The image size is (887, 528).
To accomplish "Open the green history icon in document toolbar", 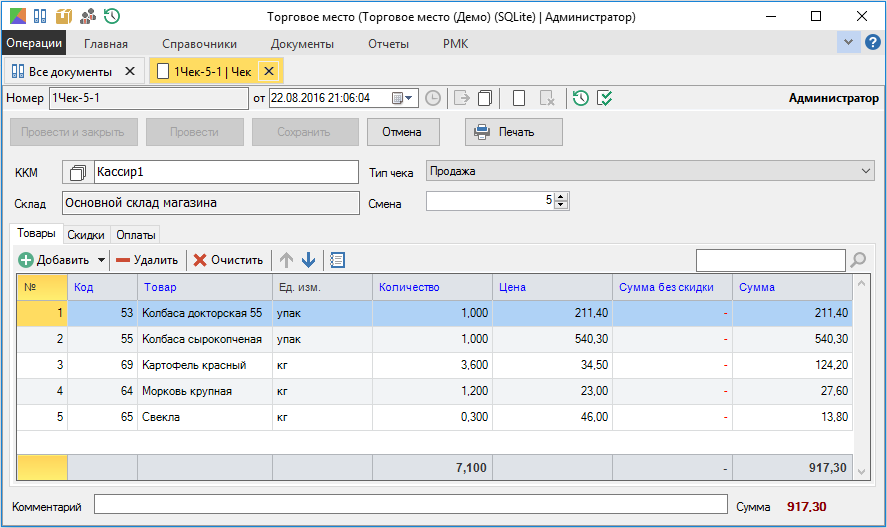I will [580, 98].
